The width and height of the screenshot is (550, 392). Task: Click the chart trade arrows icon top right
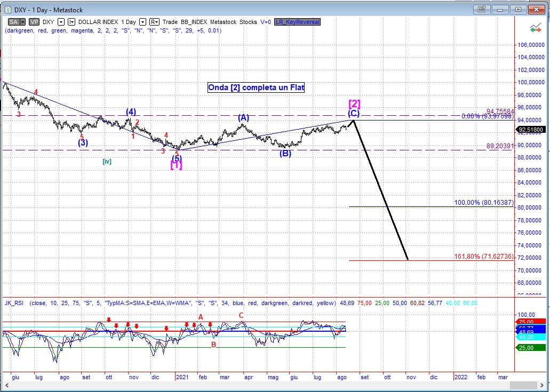[535, 28]
